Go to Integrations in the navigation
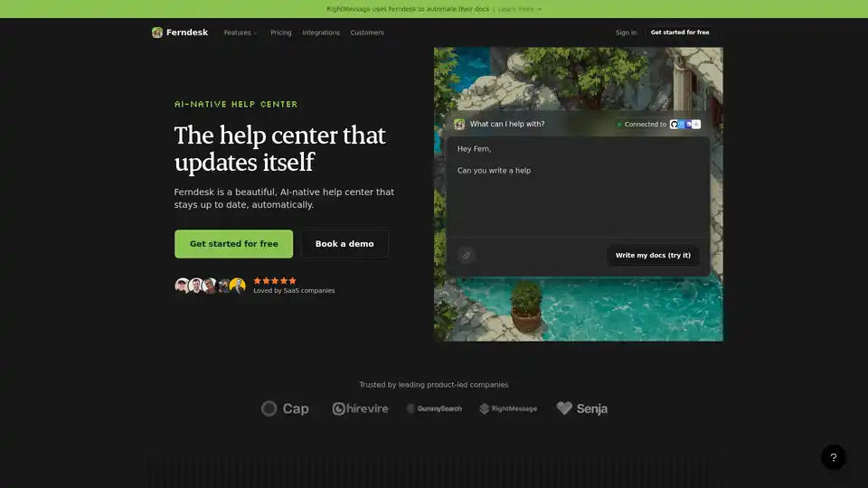Viewport: 868px width, 488px height. [321, 33]
